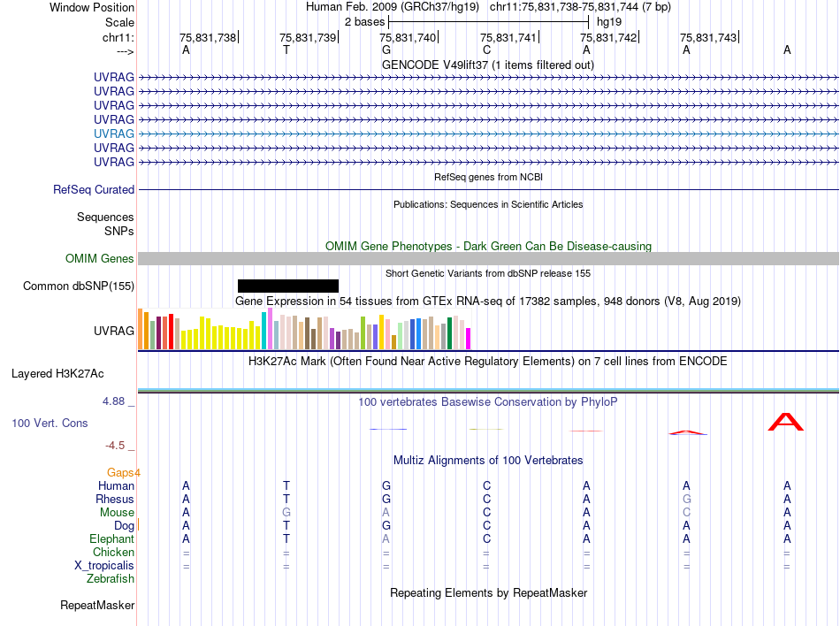
Task: Click the Multiz Alignments of 100 Vertebrates title
Action: tap(488, 461)
